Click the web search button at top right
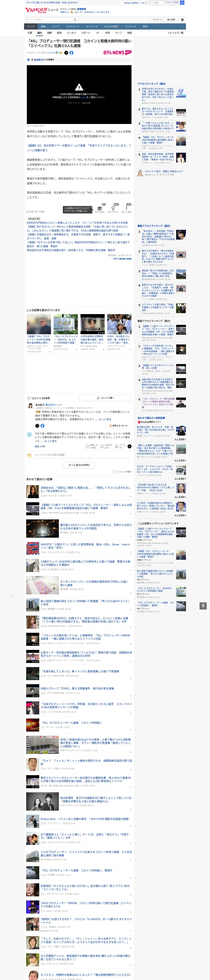 [182, 3]
